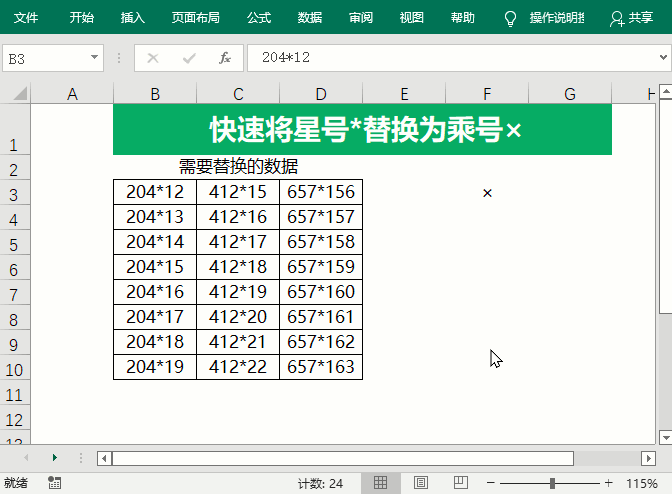Select cell containing 204*12

[x=155, y=192]
